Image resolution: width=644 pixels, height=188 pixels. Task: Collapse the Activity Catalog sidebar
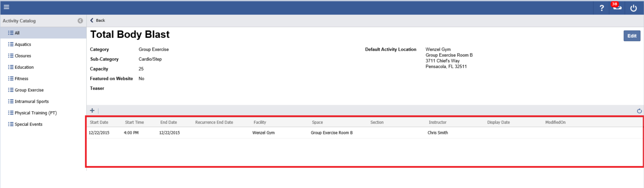tap(80, 21)
